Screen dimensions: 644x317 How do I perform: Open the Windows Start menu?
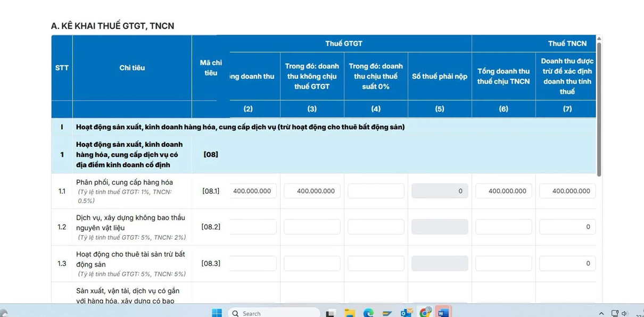click(x=217, y=313)
